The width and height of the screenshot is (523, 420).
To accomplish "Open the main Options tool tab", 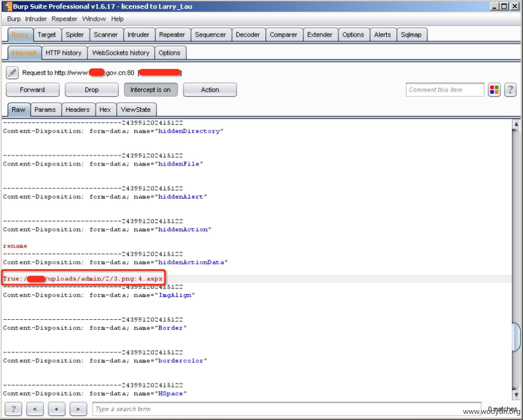I will tap(353, 35).
